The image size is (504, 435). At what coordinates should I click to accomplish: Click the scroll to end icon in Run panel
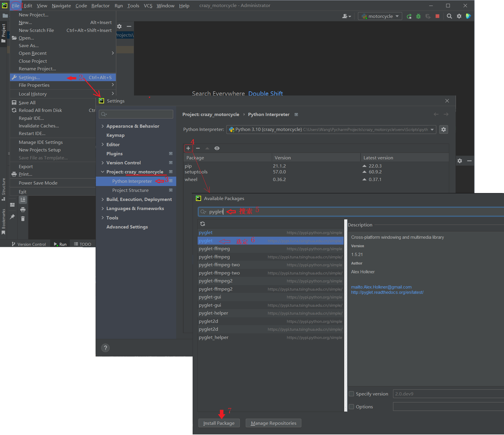point(23,200)
